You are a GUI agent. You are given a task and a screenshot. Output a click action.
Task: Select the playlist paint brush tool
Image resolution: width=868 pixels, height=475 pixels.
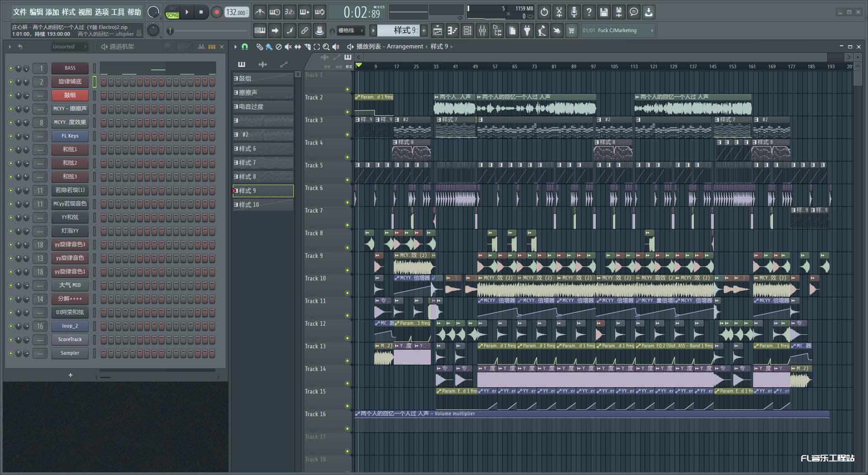(269, 47)
